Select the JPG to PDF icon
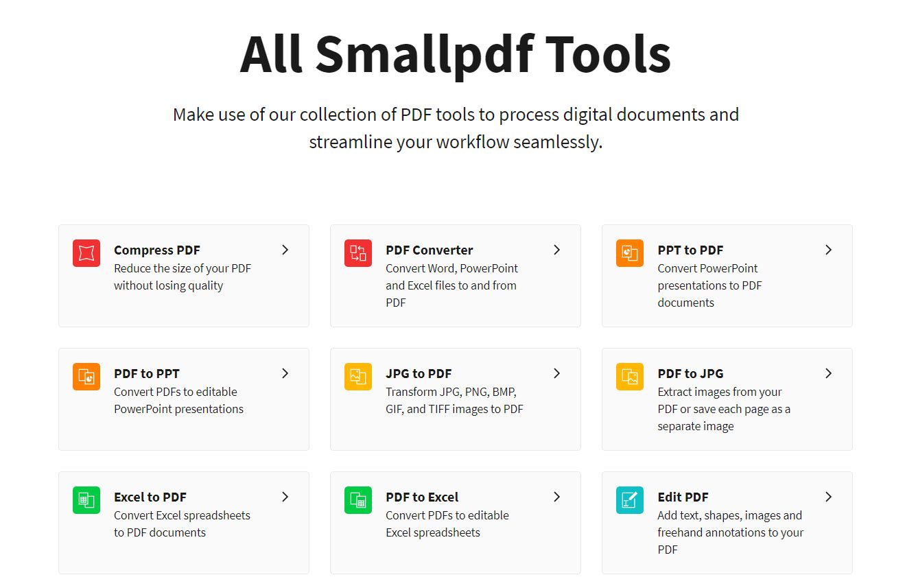This screenshot has width=905, height=588. click(x=357, y=376)
